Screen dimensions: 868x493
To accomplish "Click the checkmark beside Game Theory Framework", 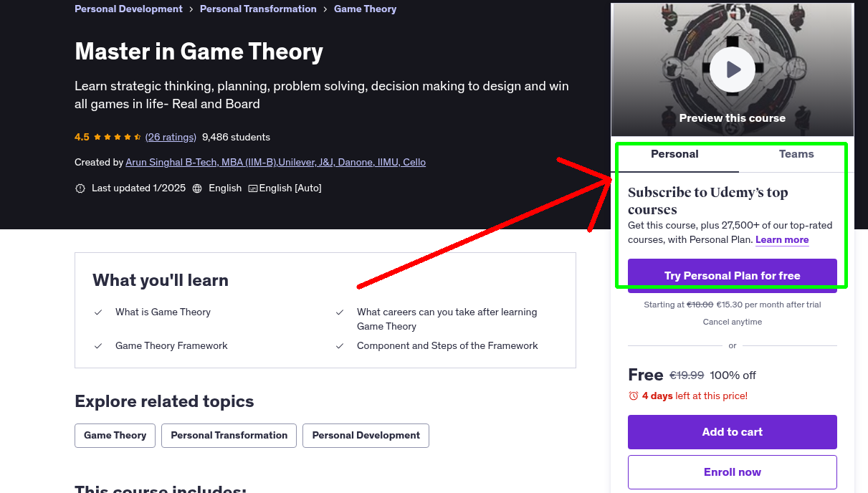I will point(98,346).
